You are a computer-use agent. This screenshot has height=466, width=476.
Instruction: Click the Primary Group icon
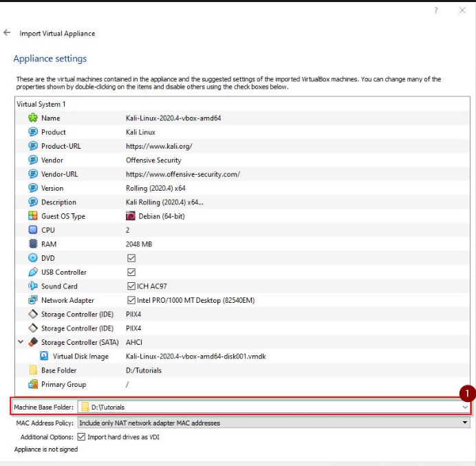[33, 384]
